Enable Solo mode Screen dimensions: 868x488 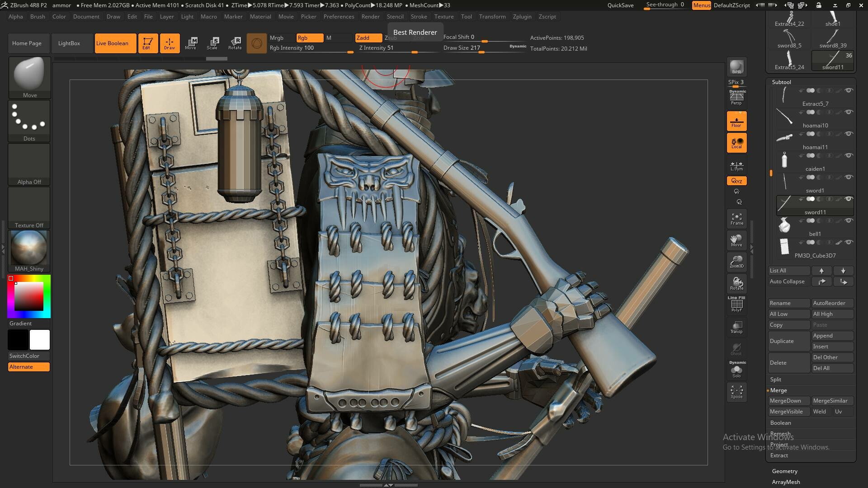click(736, 371)
